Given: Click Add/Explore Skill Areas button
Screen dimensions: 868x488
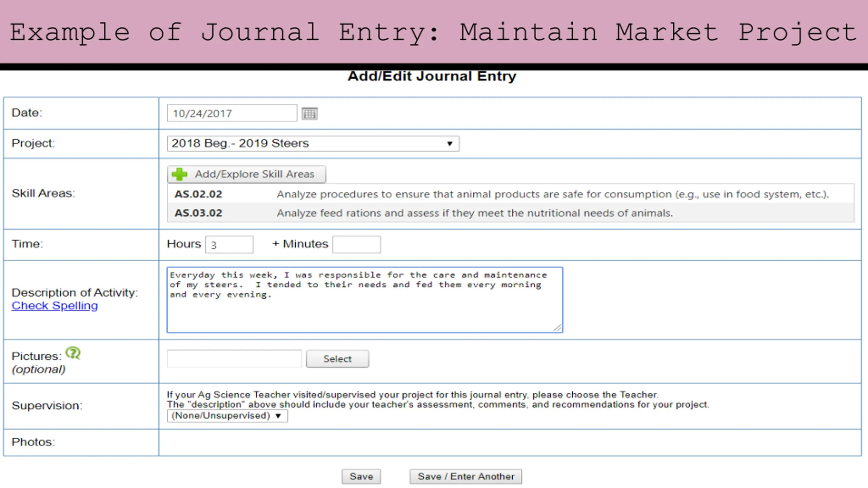Looking at the screenshot, I should 246,174.
